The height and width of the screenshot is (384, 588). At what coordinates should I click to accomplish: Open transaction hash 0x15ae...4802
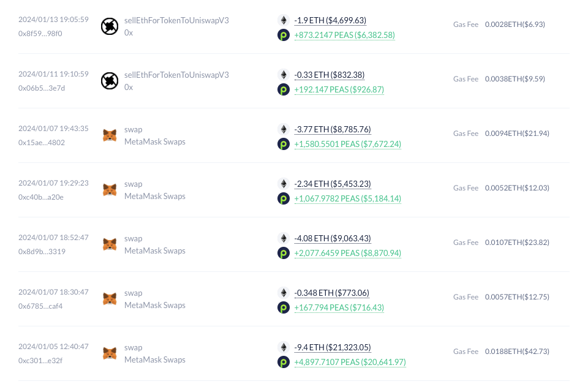click(42, 143)
